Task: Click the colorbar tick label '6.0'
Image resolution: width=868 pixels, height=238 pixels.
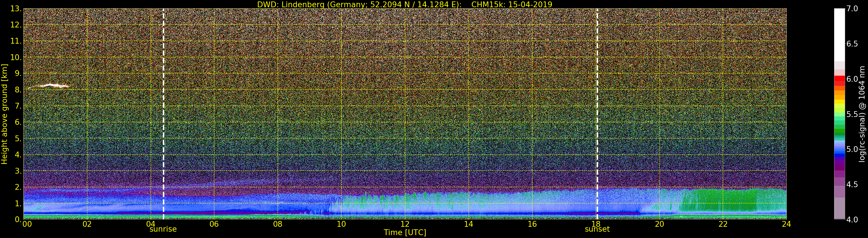Action: (x=852, y=79)
